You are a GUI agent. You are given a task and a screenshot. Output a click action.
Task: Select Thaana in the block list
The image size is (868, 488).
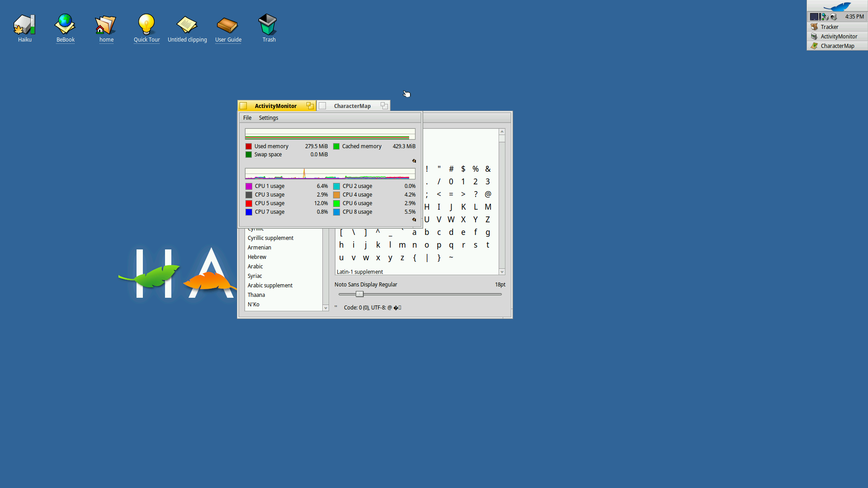tap(283, 295)
